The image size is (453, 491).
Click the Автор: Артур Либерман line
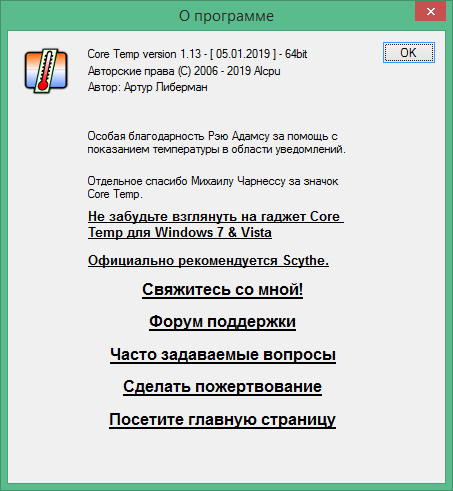[148, 87]
